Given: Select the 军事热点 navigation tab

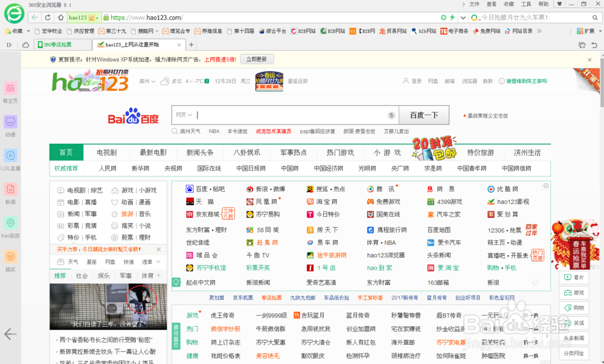Looking at the screenshot, I should click(x=294, y=152).
